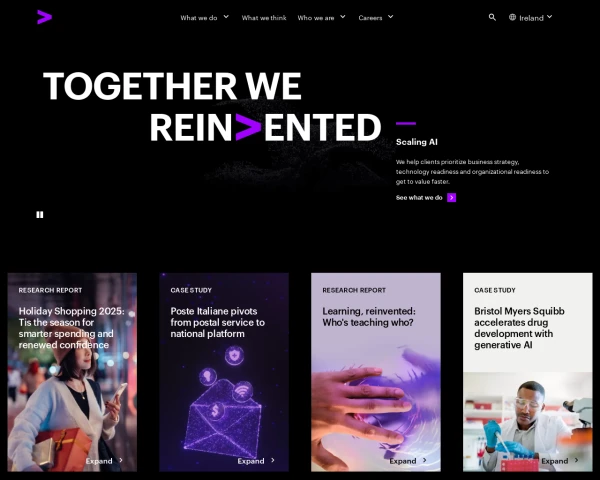Open the What we think menu item

point(264,18)
